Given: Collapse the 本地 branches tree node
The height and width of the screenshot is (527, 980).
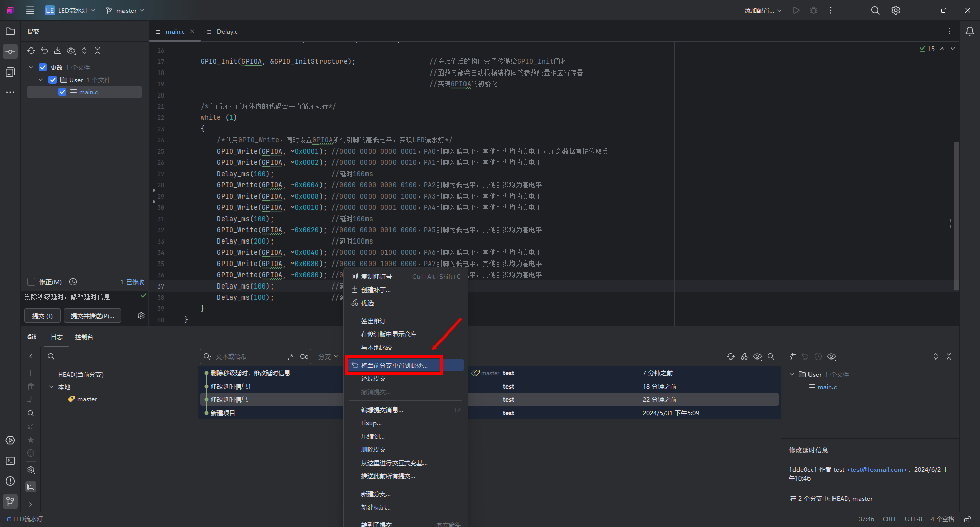Looking at the screenshot, I should pyautogui.click(x=51, y=387).
